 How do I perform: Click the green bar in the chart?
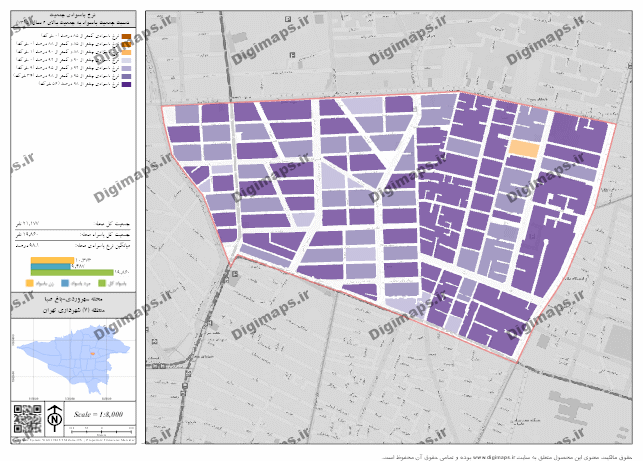point(72,273)
